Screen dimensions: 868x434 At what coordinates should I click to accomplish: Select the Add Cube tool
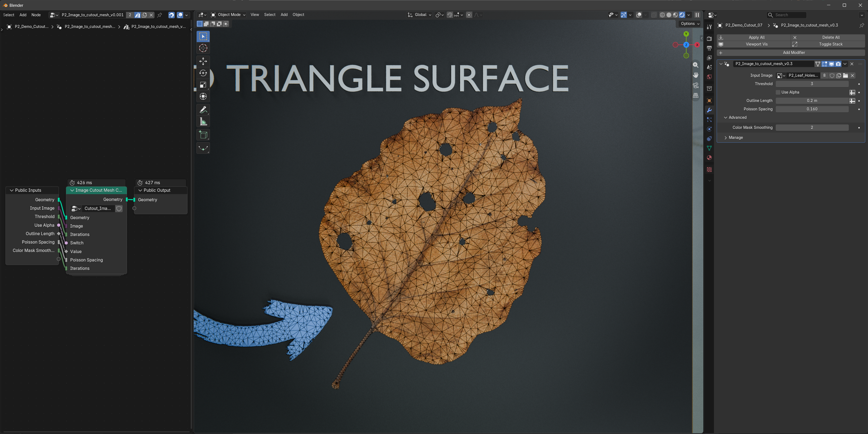point(203,135)
